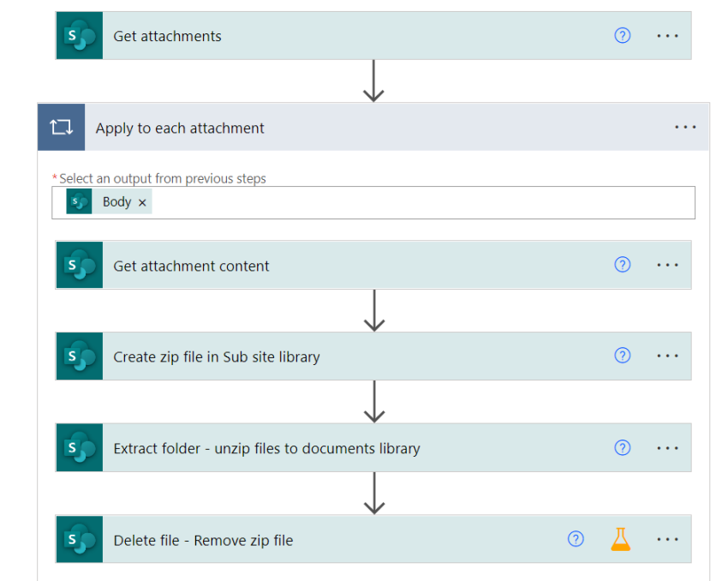Screen dimensions: 728x581
Task: Open help for Extract folder action
Action: click(x=622, y=447)
